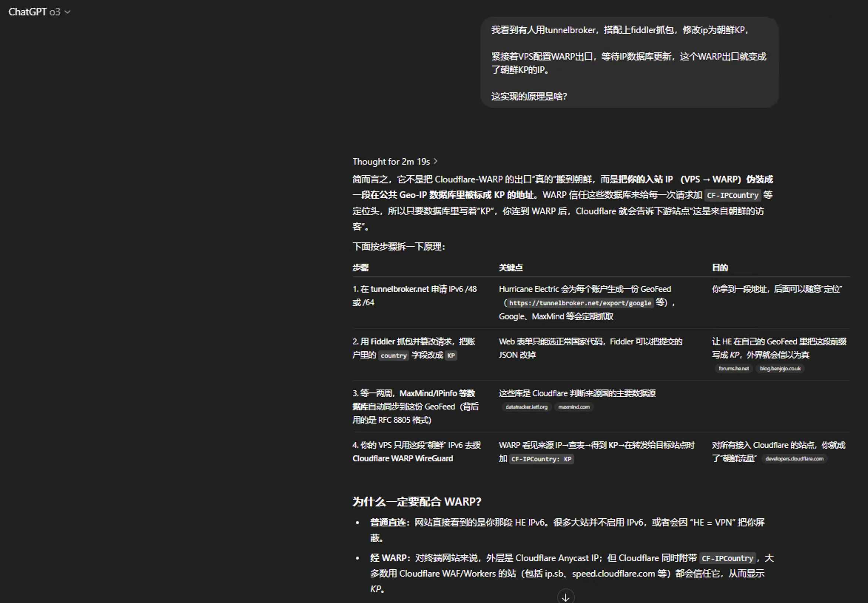
Task: Click table cell '2. 用 Fiddler 抓包并篡改请求'
Action: point(414,348)
